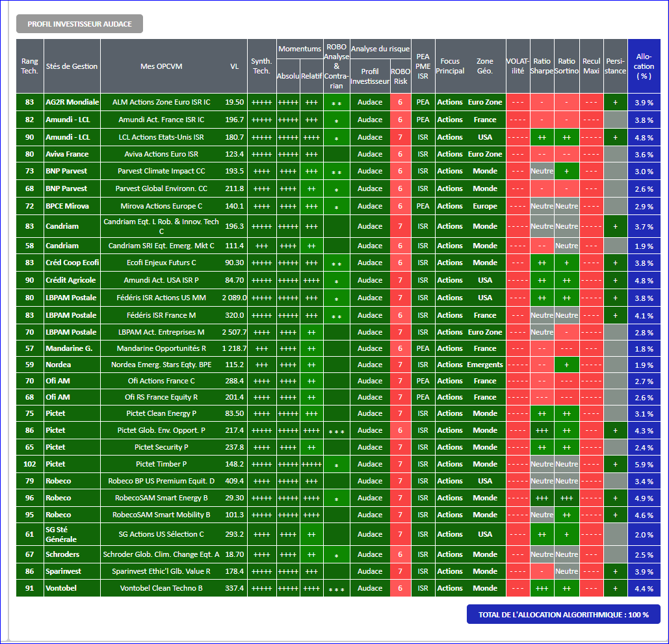Click the SG Sté Générale management company cell

(x=72, y=534)
